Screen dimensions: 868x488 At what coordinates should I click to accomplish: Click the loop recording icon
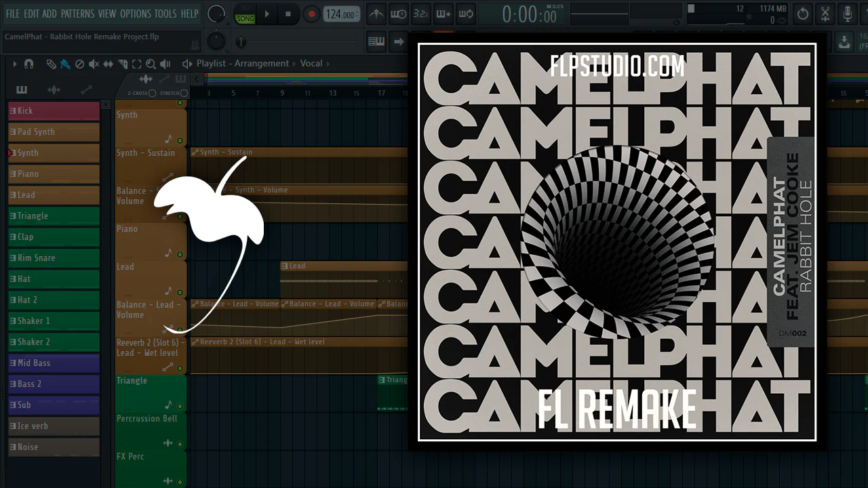coord(466,14)
